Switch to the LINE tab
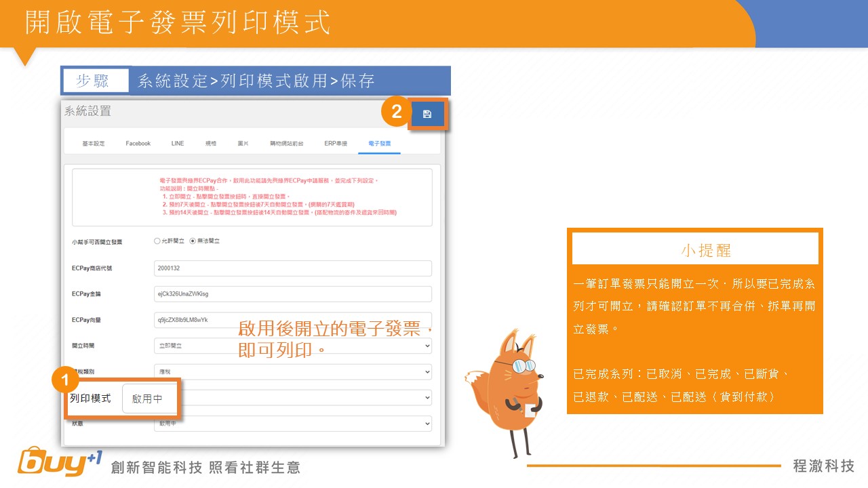868x488 pixels. coord(178,144)
